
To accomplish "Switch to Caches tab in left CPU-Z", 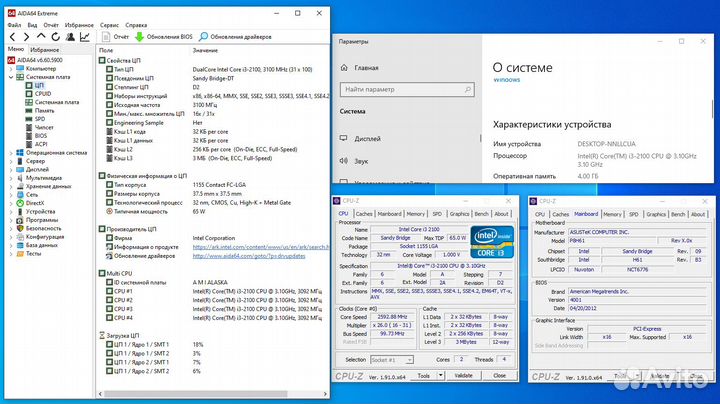I will tap(364, 214).
